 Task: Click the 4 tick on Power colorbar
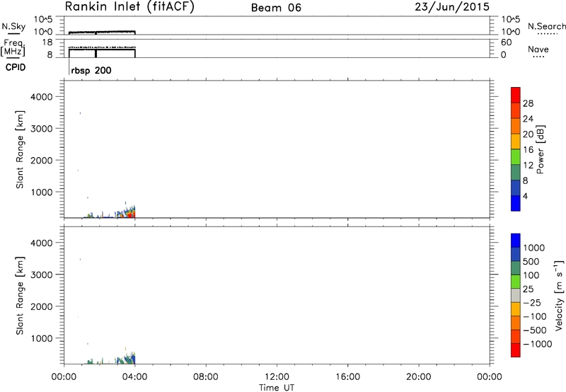coord(525,197)
